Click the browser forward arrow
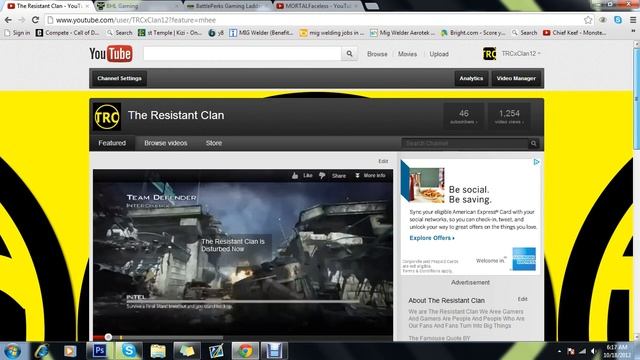Screen dimensions: 640x360 [22, 20]
